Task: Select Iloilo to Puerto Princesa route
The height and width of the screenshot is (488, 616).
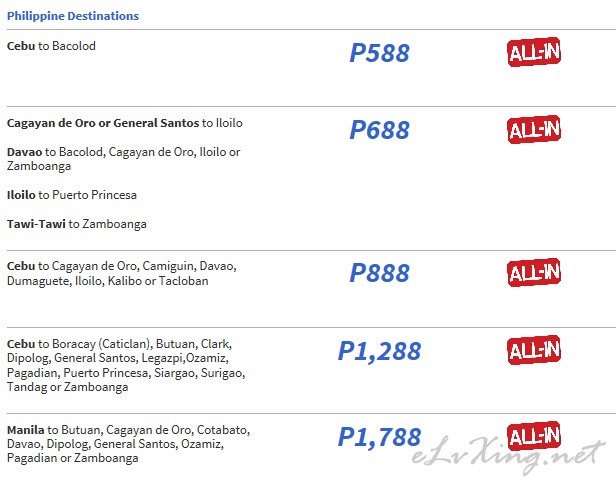Action: 72,195
